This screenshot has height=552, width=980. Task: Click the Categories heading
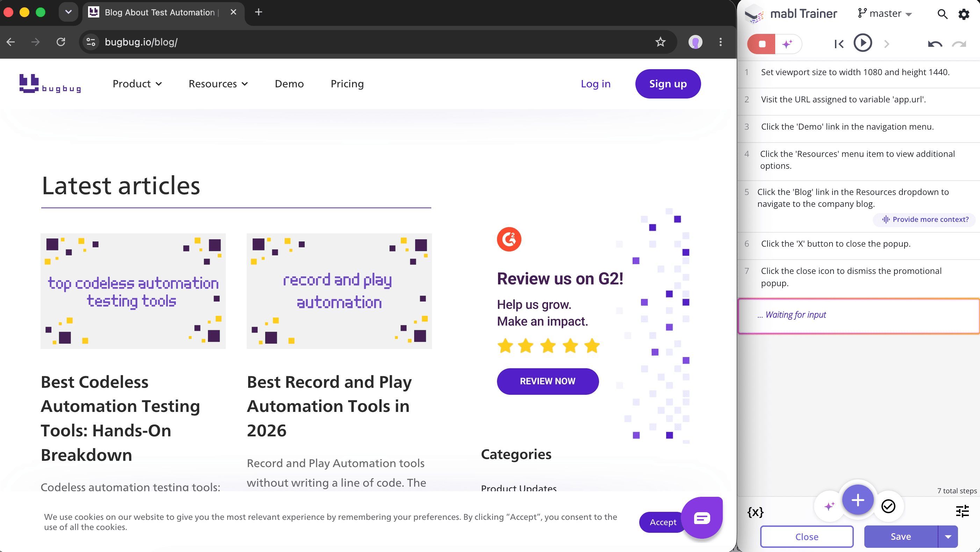tap(516, 454)
